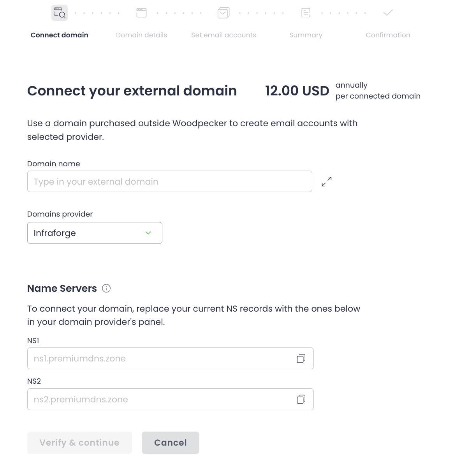
Task: Copy the NS1 name server value
Action: (x=301, y=358)
